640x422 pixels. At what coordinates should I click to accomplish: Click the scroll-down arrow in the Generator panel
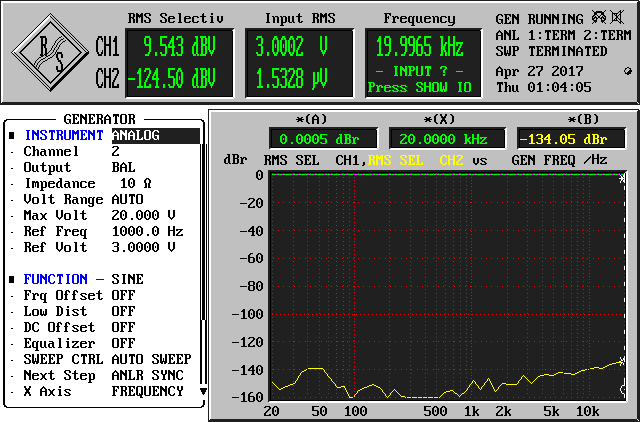click(x=203, y=391)
